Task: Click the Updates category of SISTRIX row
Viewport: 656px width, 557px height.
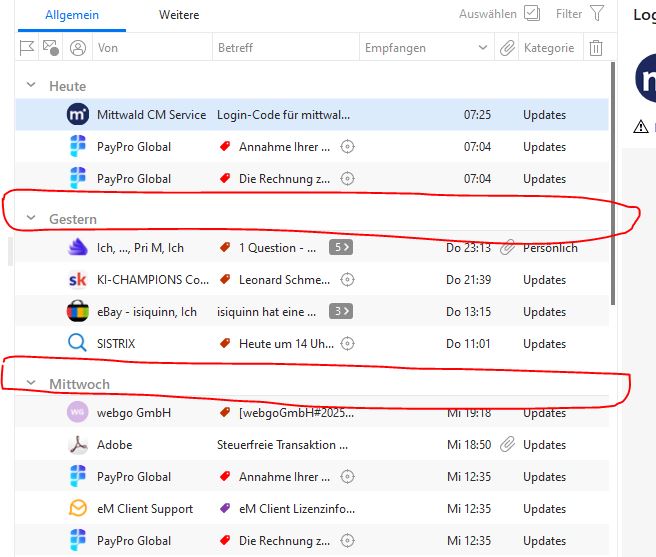Action: point(544,344)
